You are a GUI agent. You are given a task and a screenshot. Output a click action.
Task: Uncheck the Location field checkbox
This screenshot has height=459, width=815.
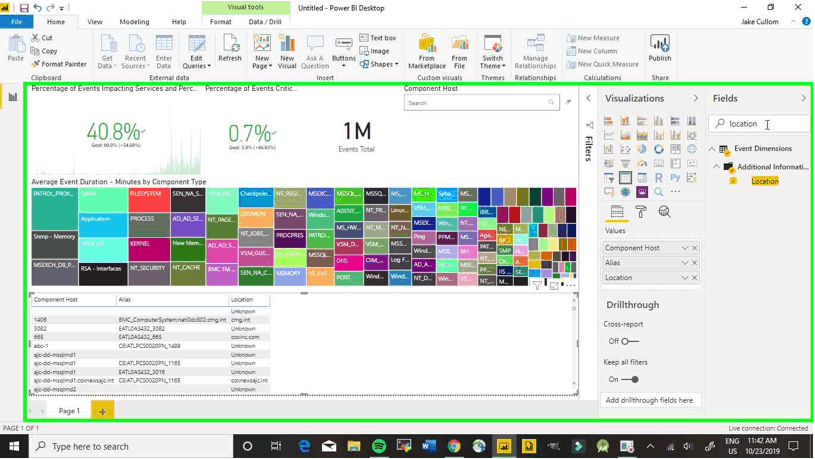pyautogui.click(x=733, y=181)
